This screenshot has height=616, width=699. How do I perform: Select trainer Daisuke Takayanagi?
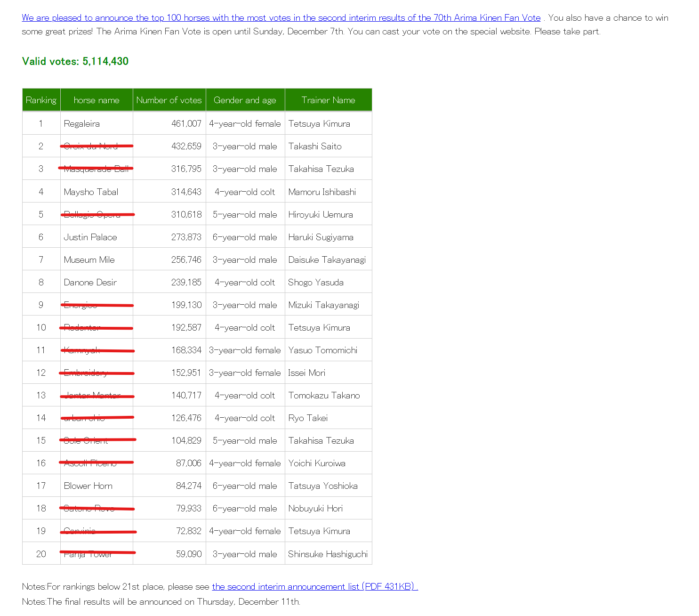click(327, 259)
